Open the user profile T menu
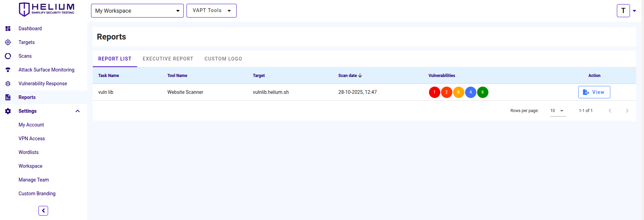Viewport: 644px width, 220px height. click(623, 11)
